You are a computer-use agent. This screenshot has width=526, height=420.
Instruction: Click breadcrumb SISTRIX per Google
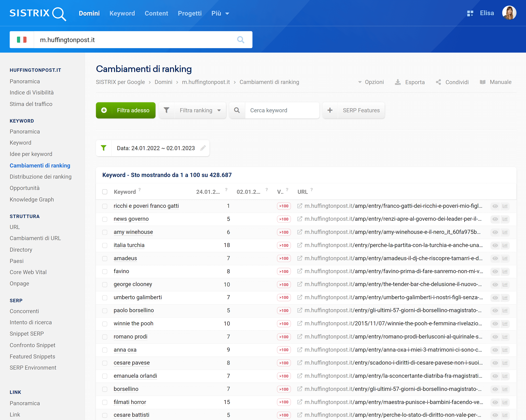[x=120, y=82]
